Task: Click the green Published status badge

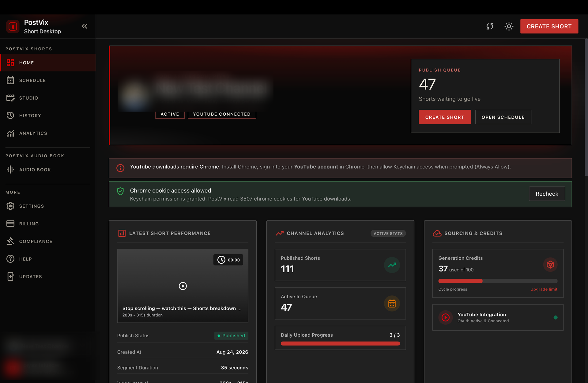Action: click(231, 335)
